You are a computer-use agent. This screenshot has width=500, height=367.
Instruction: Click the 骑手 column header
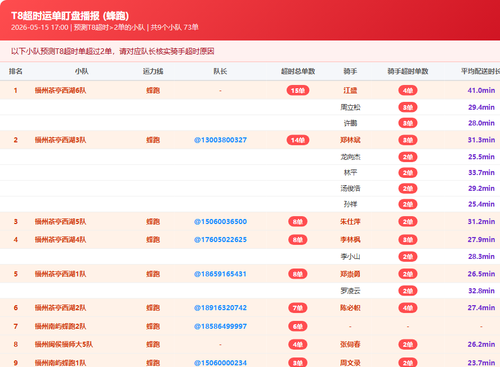[350, 71]
